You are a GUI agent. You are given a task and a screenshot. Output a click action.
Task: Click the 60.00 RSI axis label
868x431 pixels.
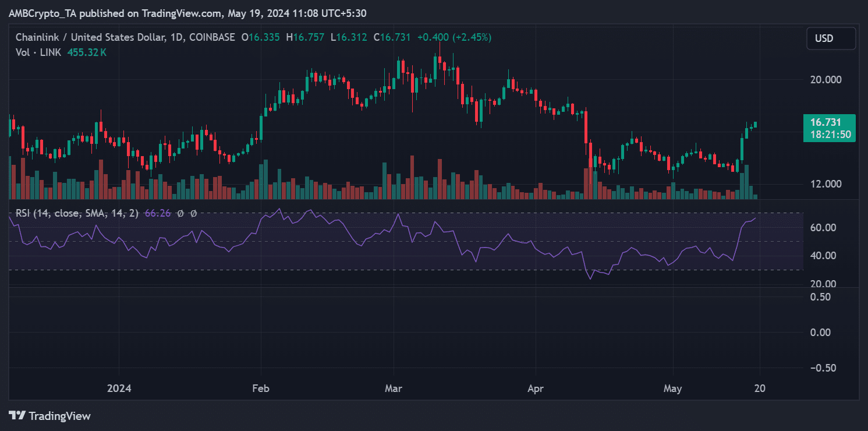[x=823, y=228]
